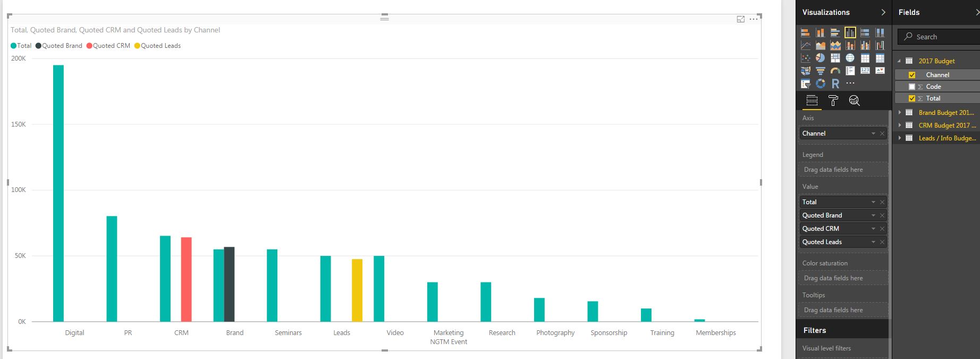Select the card visual with 123
The height and width of the screenshot is (359, 980).
coord(865,71)
